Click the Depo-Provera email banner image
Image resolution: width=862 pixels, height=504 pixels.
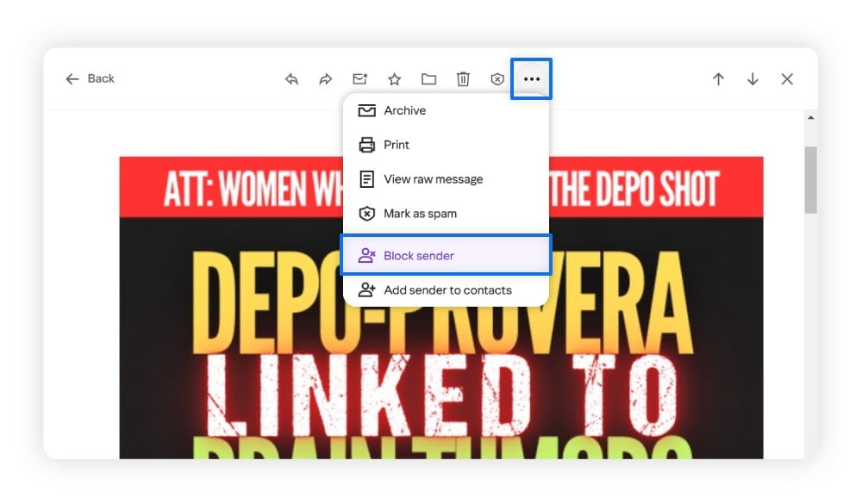(440, 308)
